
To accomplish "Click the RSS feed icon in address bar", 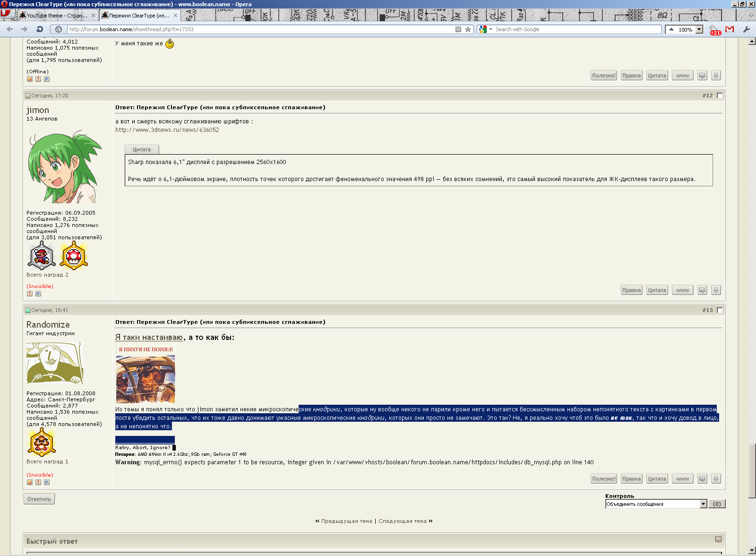I will [458, 29].
